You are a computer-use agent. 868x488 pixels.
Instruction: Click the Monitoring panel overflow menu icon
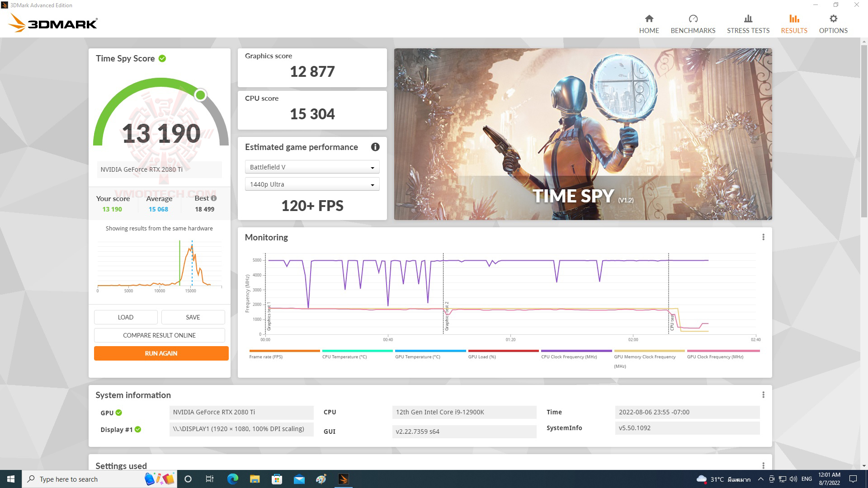click(x=764, y=237)
